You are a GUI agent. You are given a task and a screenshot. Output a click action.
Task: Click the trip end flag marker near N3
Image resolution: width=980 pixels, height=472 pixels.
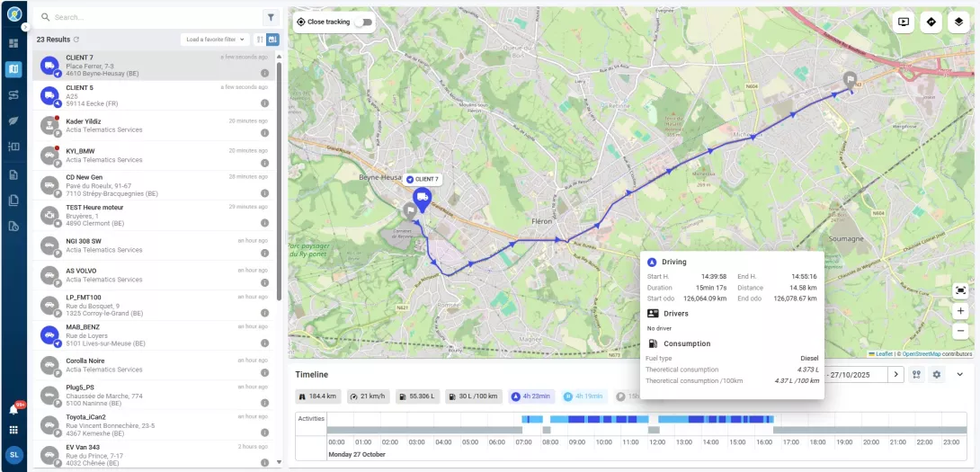pyautogui.click(x=850, y=80)
